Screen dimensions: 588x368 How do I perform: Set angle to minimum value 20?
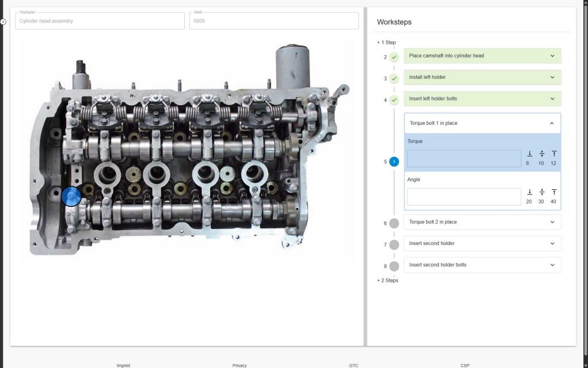(529, 196)
